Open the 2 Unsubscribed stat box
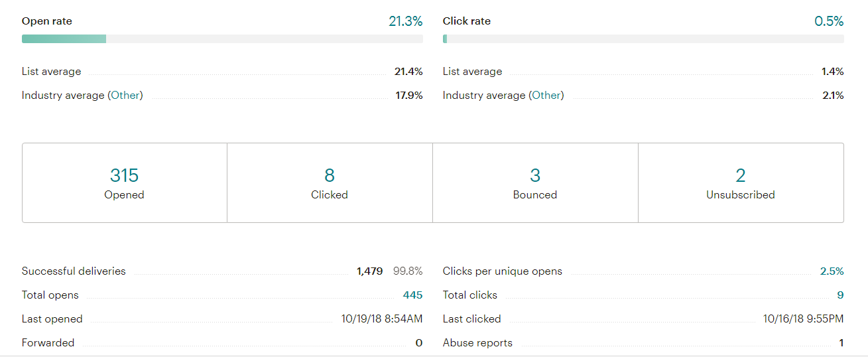This screenshot has height=357, width=868. (x=740, y=182)
